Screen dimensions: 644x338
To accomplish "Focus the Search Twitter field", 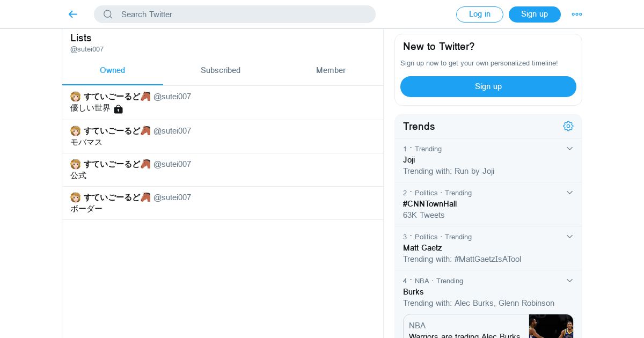I will 241,14.
